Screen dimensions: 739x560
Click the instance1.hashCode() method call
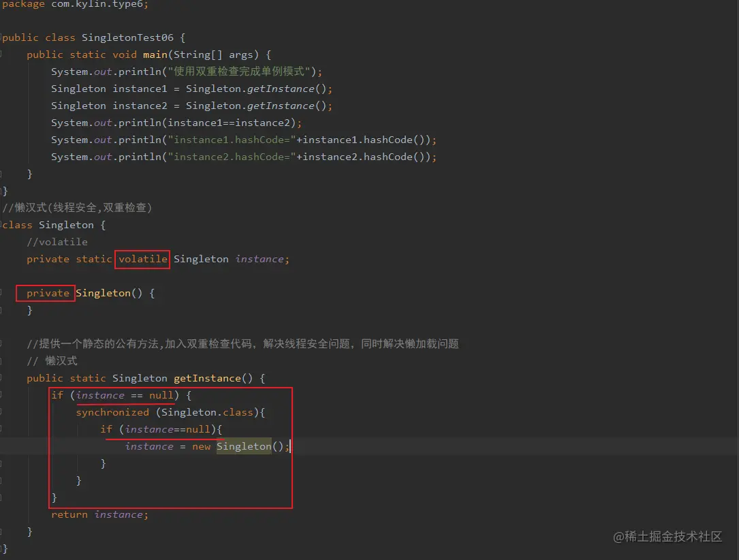364,140
